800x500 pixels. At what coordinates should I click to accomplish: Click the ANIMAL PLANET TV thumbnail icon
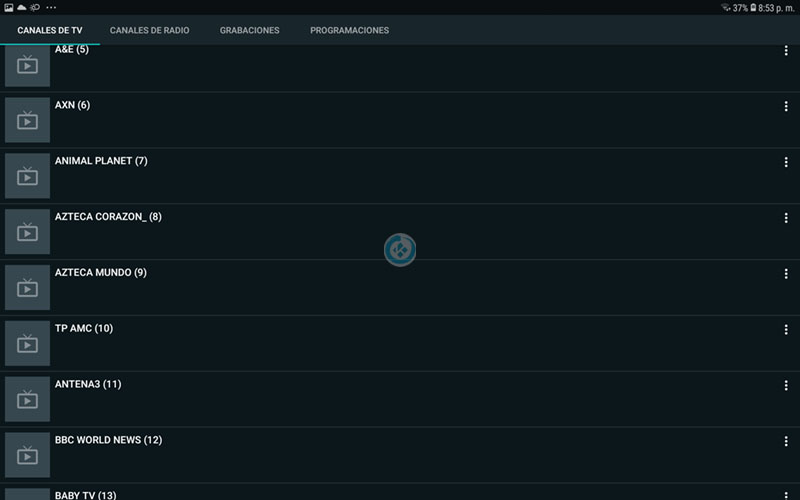pos(27,177)
